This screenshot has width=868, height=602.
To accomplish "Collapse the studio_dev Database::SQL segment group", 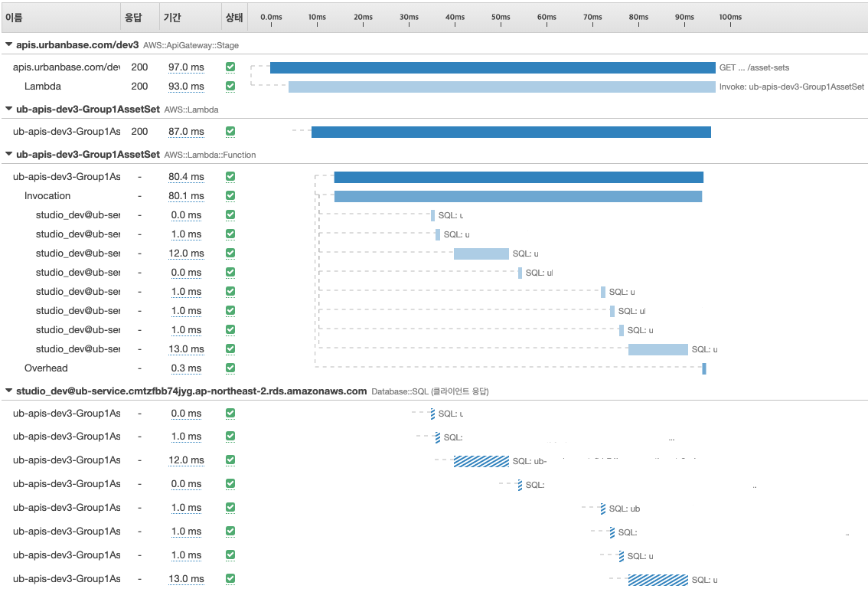I will (8, 391).
